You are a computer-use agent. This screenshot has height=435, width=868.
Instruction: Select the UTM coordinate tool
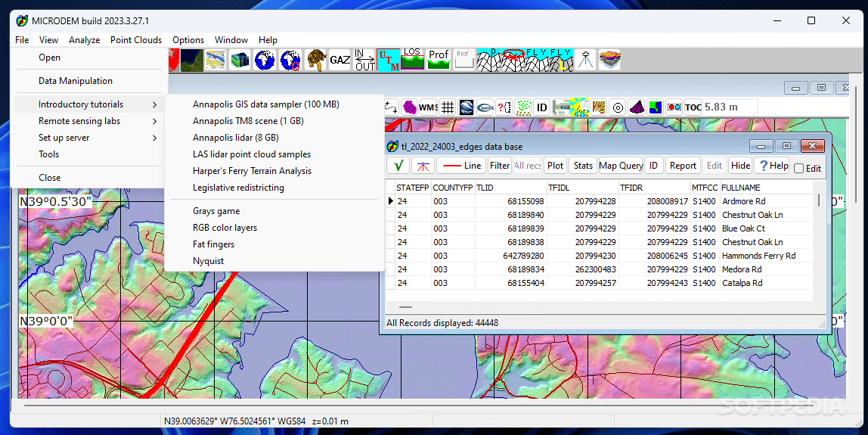tap(389, 60)
